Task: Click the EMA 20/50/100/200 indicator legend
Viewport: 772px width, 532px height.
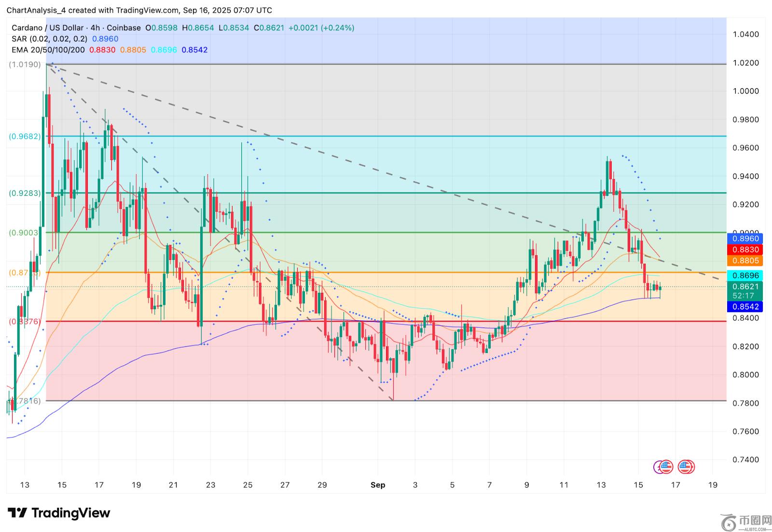Action: tap(48, 50)
